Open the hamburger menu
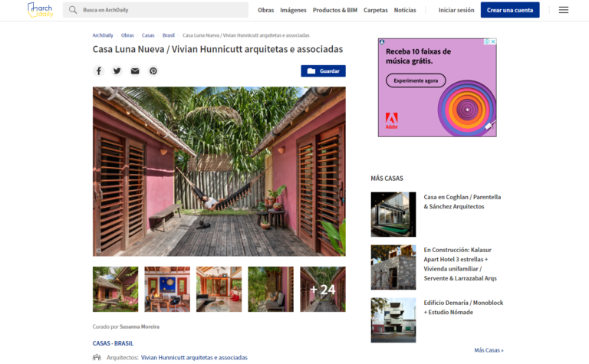The width and height of the screenshot is (589, 364). pos(564,10)
